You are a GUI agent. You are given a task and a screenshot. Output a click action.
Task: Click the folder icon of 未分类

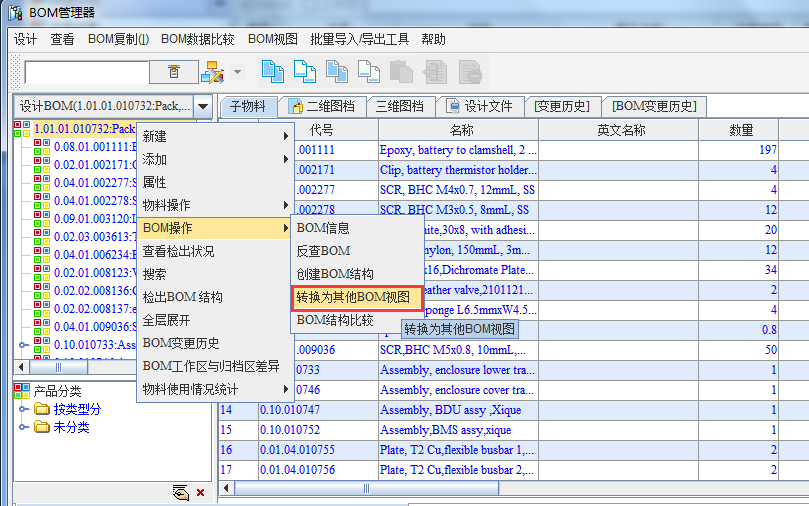pyautogui.click(x=42, y=427)
